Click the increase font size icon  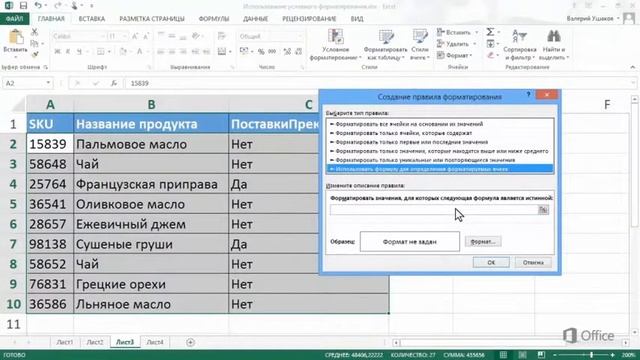coord(135,37)
